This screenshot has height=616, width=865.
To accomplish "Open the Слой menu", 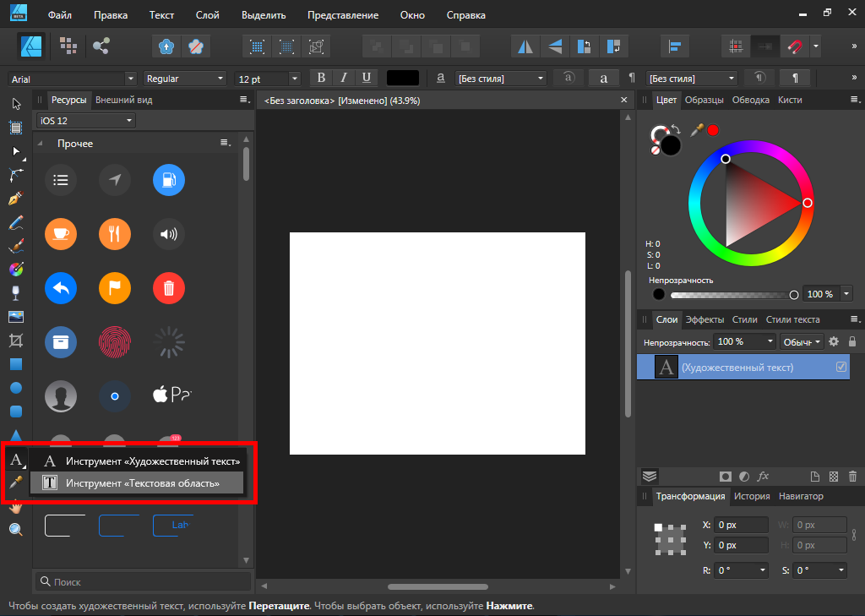I will tap(207, 15).
